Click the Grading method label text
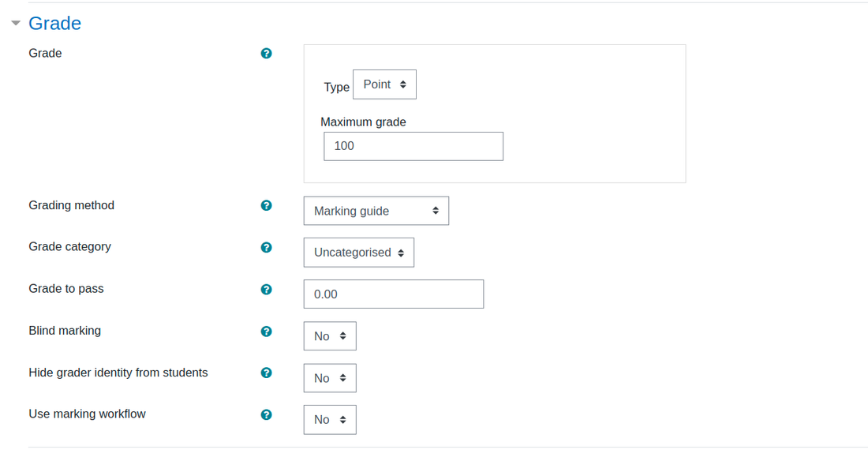The width and height of the screenshot is (868, 457). (71, 205)
